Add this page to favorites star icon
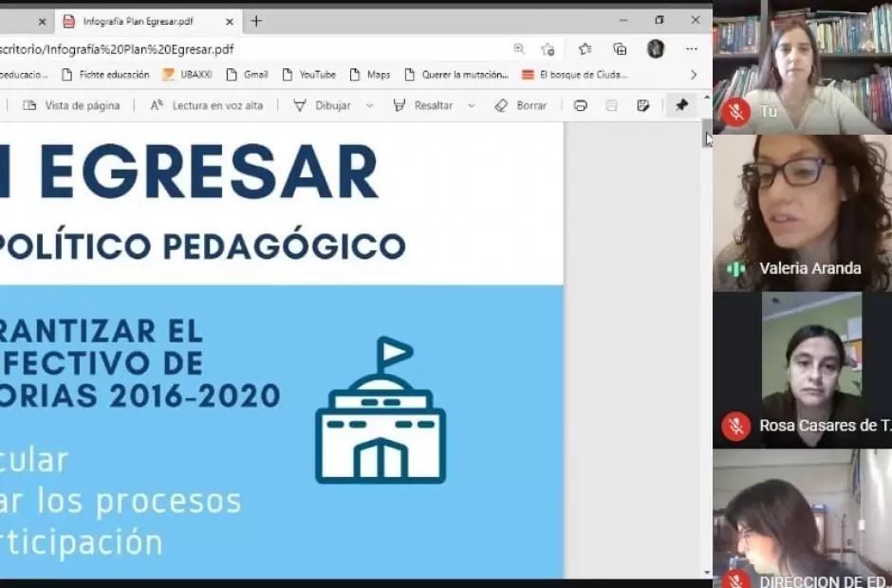Viewport: 892px width, 588px height. pos(548,49)
